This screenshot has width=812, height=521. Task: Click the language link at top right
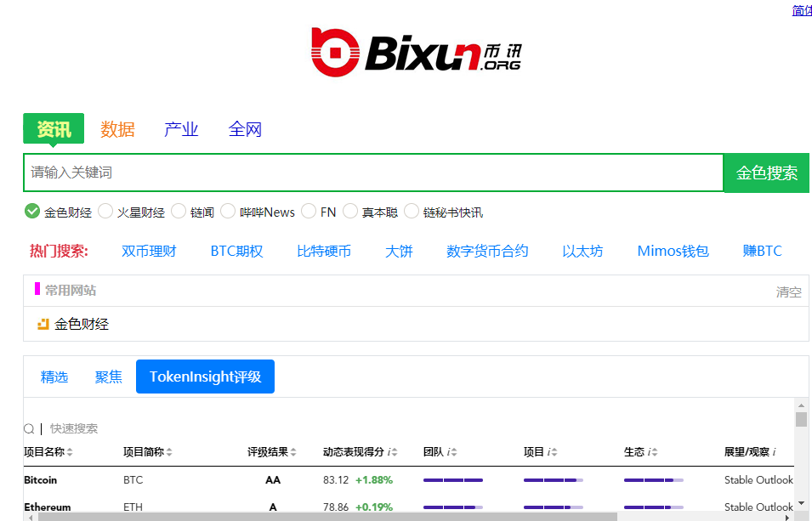coord(802,10)
